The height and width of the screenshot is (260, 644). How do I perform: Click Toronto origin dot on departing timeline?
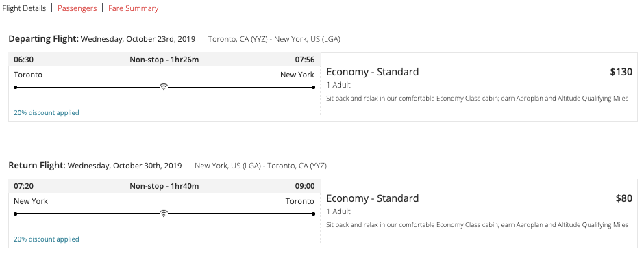pyautogui.click(x=16, y=88)
